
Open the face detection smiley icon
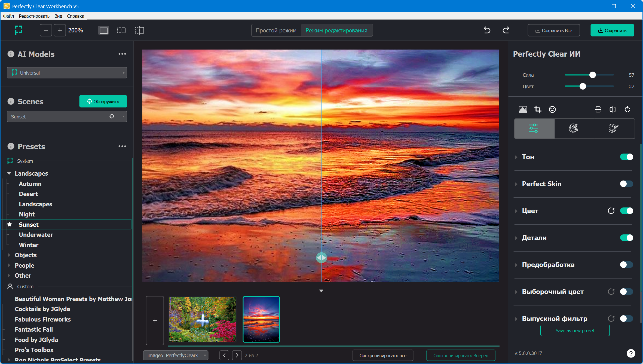click(552, 109)
